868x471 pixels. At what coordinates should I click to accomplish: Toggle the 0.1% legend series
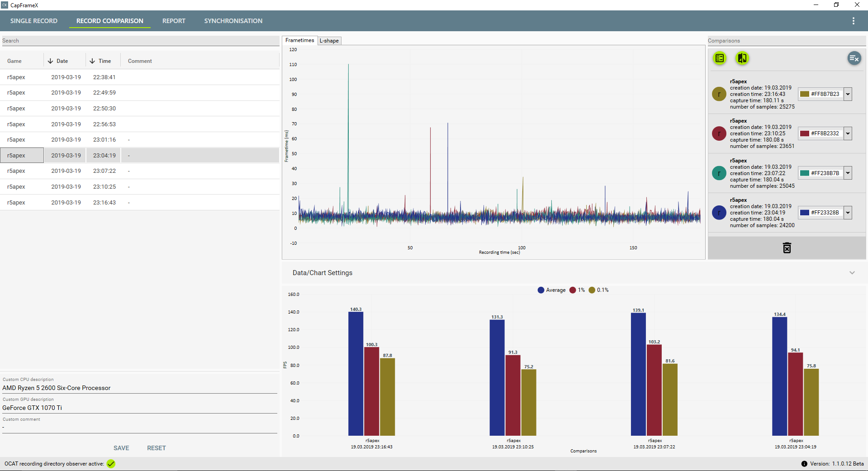598,290
